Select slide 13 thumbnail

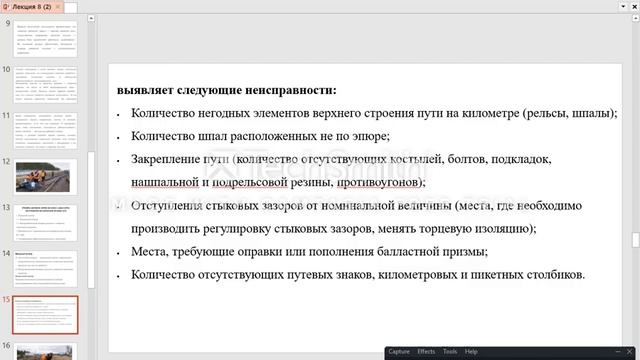pyautogui.click(x=45, y=223)
